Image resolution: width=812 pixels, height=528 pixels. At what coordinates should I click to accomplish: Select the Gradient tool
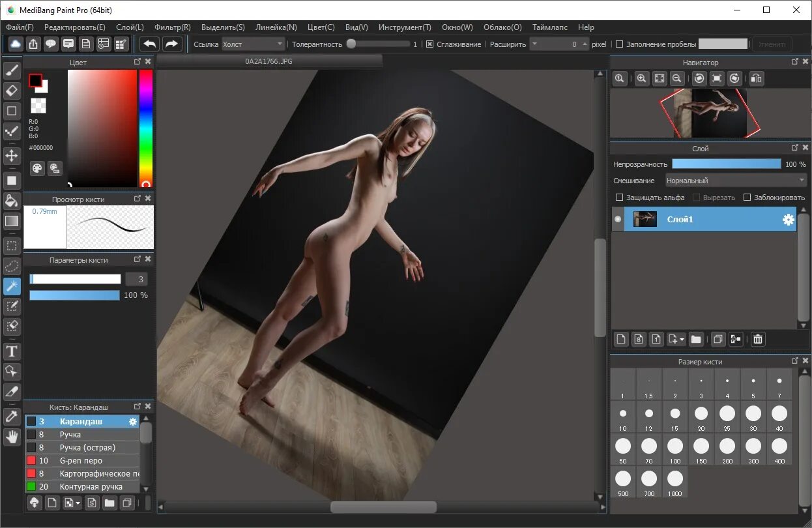click(12, 221)
